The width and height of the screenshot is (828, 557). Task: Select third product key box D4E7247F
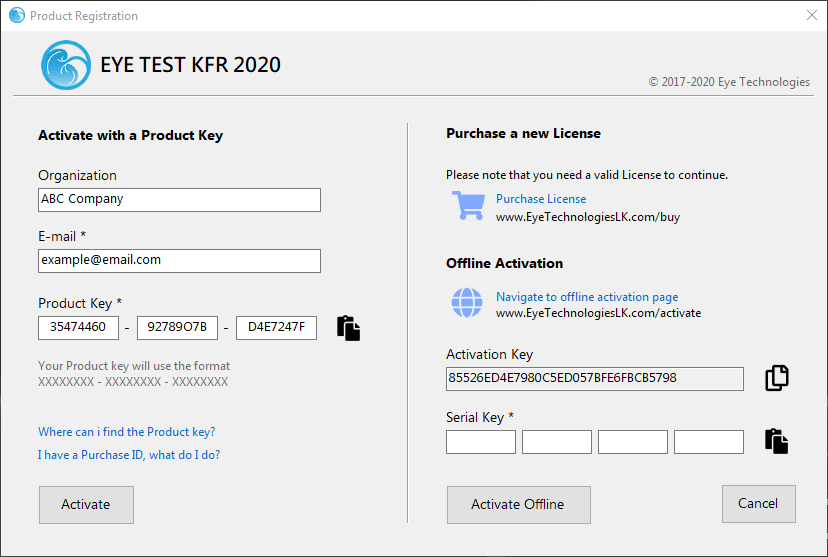click(277, 328)
